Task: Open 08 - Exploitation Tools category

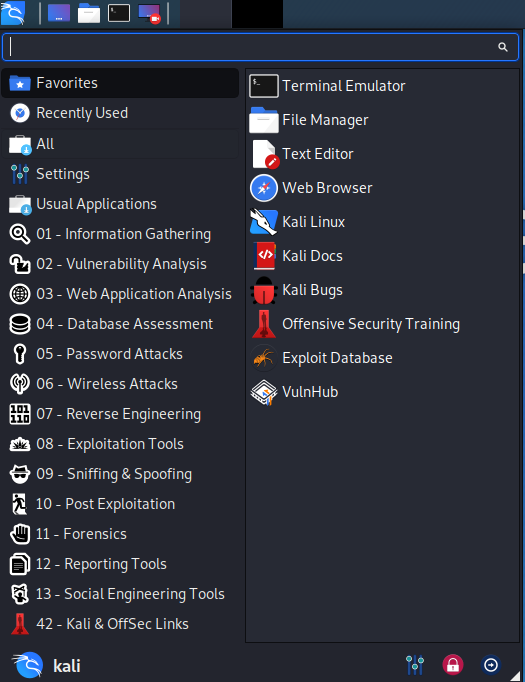Action: tap(120, 444)
